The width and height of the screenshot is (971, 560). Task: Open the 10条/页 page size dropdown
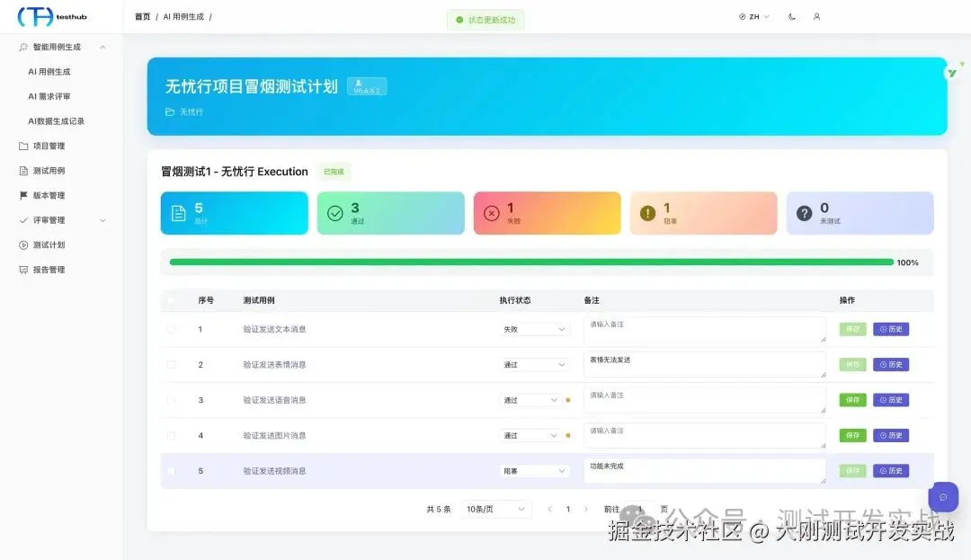495,510
